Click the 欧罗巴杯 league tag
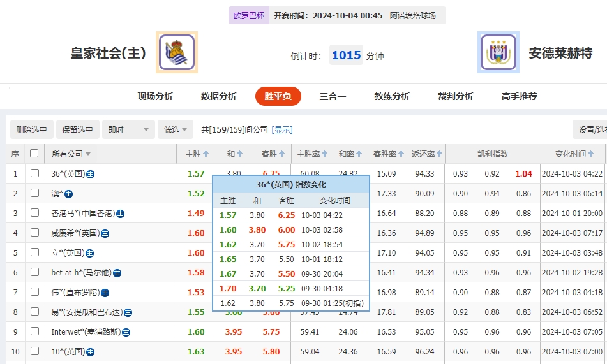 click(248, 15)
